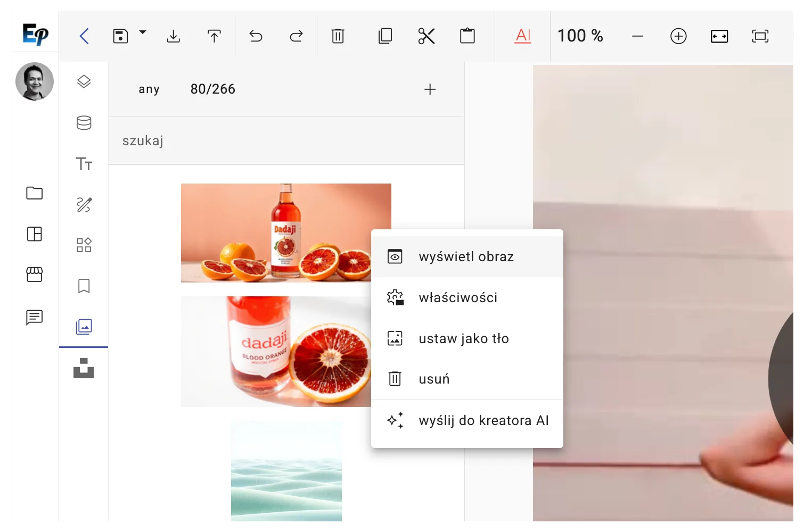Fit canvas to width icon
This screenshot has height=532, width=804.
719,36
